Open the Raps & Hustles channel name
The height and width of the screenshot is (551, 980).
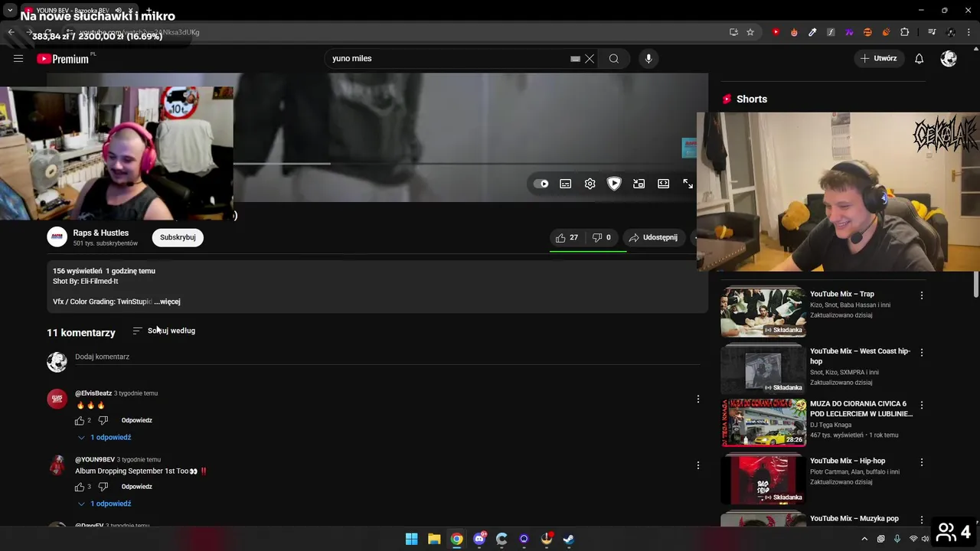click(101, 233)
